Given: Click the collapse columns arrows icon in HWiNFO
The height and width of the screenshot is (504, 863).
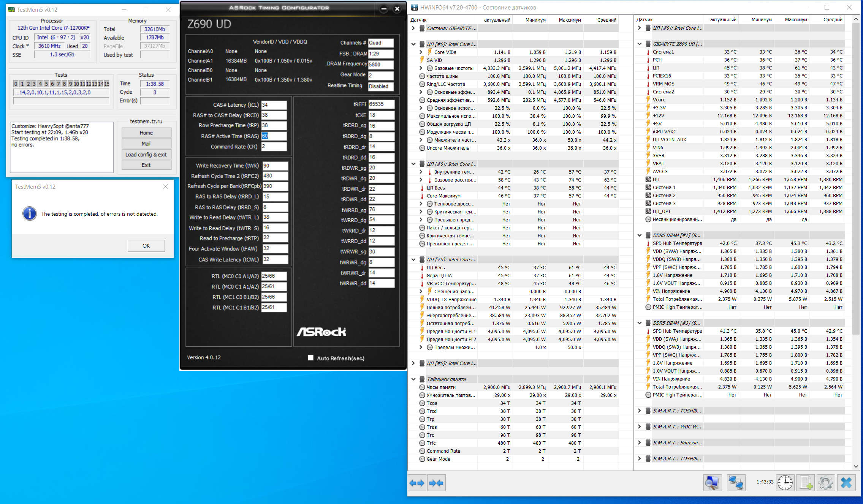Looking at the screenshot, I should [x=436, y=483].
